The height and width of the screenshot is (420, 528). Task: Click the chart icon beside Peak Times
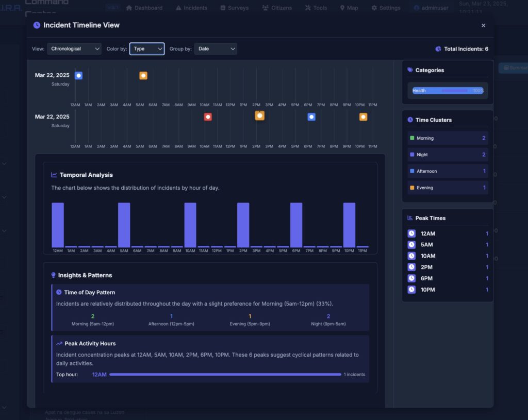[410, 218]
